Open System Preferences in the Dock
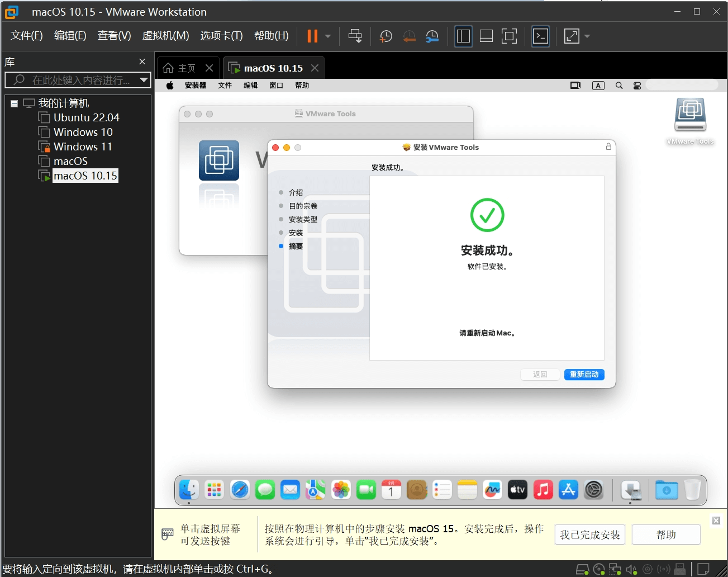The width and height of the screenshot is (728, 577). tap(594, 490)
